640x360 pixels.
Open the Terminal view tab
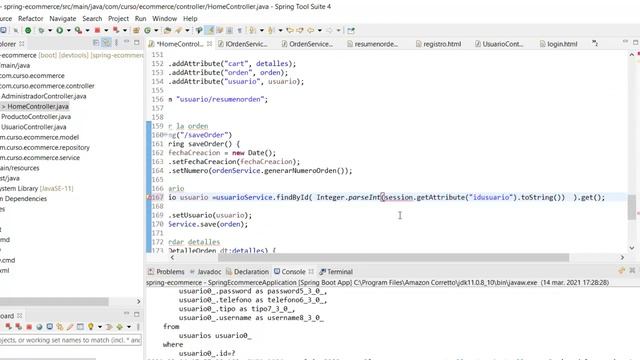[336, 272]
